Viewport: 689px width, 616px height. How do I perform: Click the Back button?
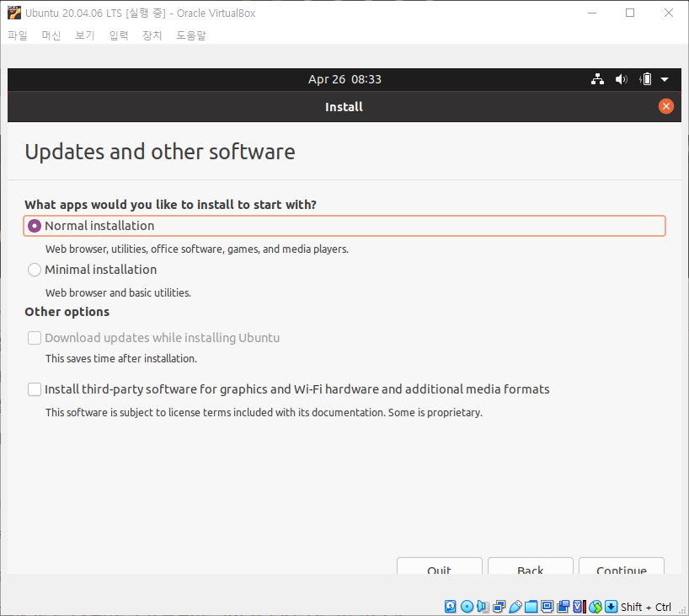click(x=531, y=566)
